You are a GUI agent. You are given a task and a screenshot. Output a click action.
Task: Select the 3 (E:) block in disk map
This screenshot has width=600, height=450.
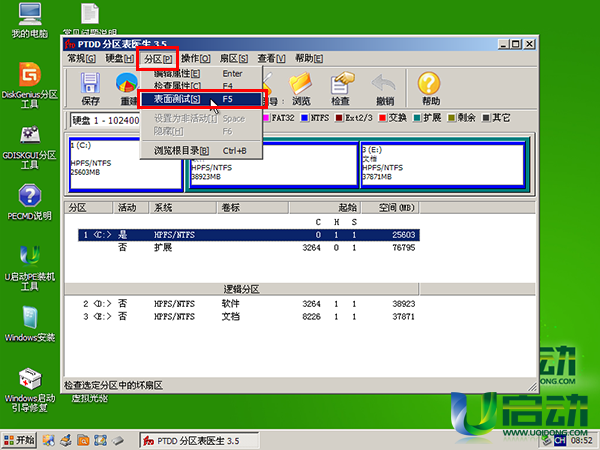tap(443, 164)
